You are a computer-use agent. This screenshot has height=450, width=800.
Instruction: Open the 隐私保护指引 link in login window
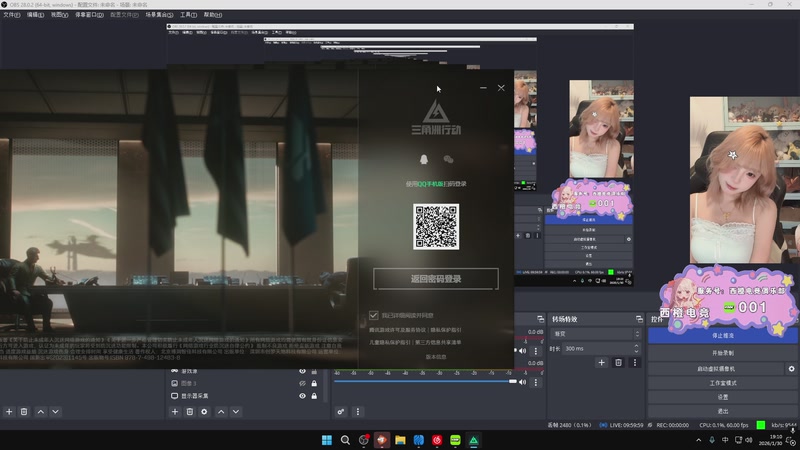point(446,330)
